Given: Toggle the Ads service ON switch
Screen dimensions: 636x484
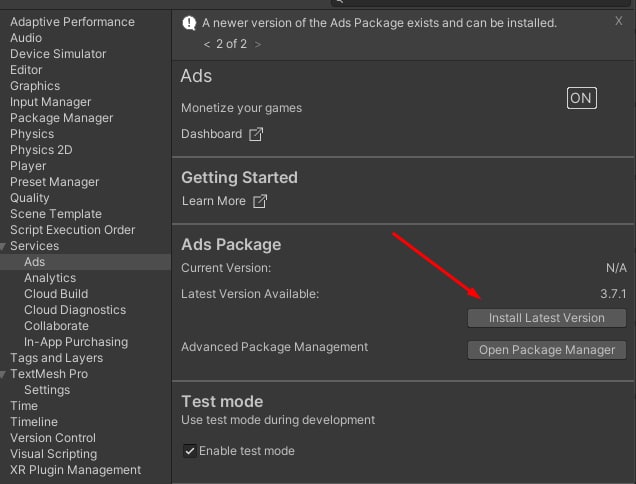Looking at the screenshot, I should click(x=581, y=98).
